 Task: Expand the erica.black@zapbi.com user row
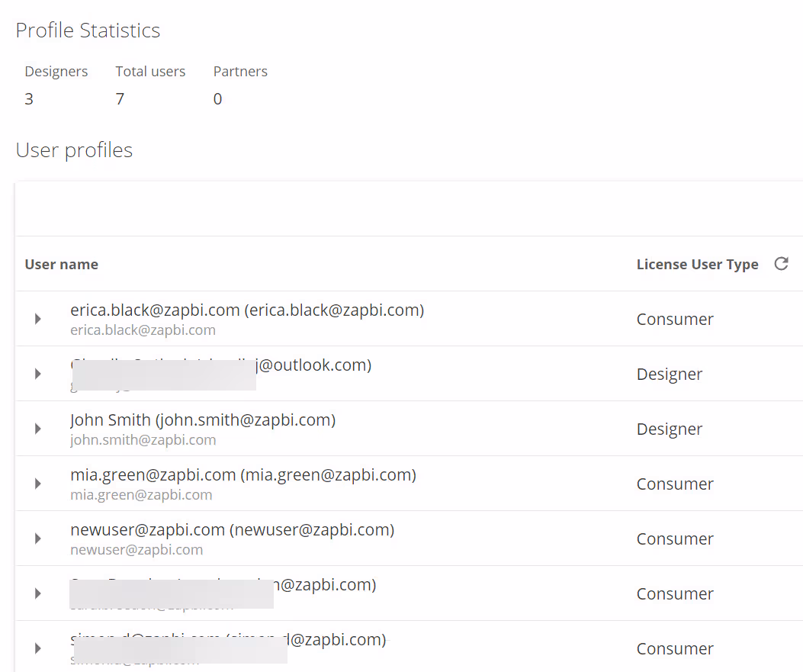(x=38, y=319)
